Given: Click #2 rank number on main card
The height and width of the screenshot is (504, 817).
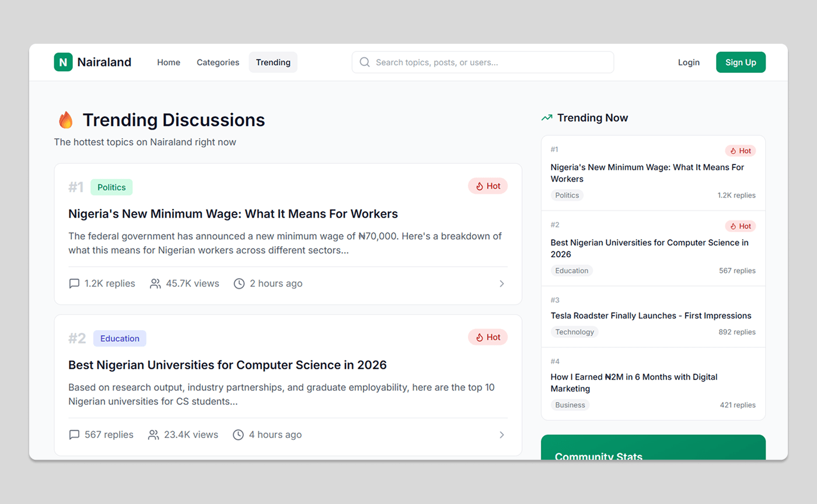Looking at the screenshot, I should coord(77,338).
